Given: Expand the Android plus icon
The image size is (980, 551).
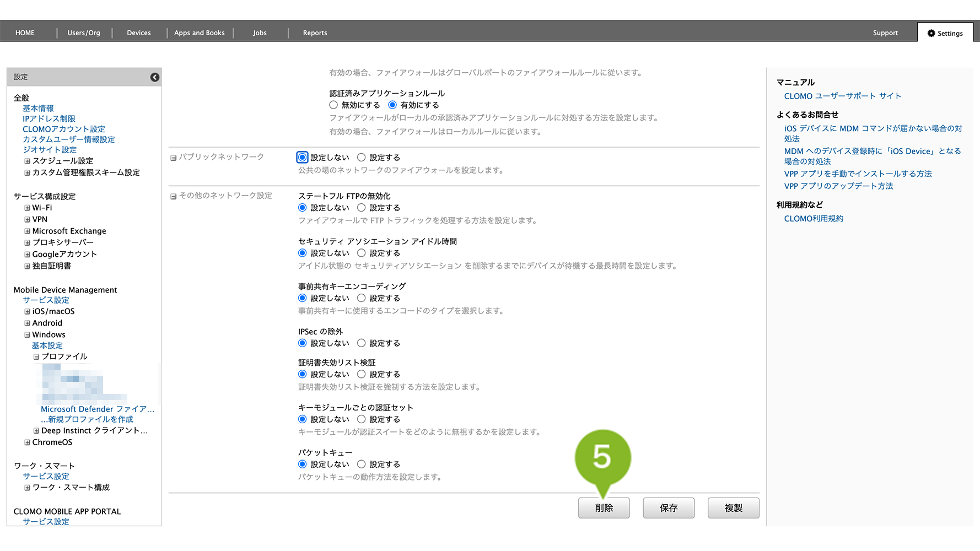Looking at the screenshot, I should [27, 323].
